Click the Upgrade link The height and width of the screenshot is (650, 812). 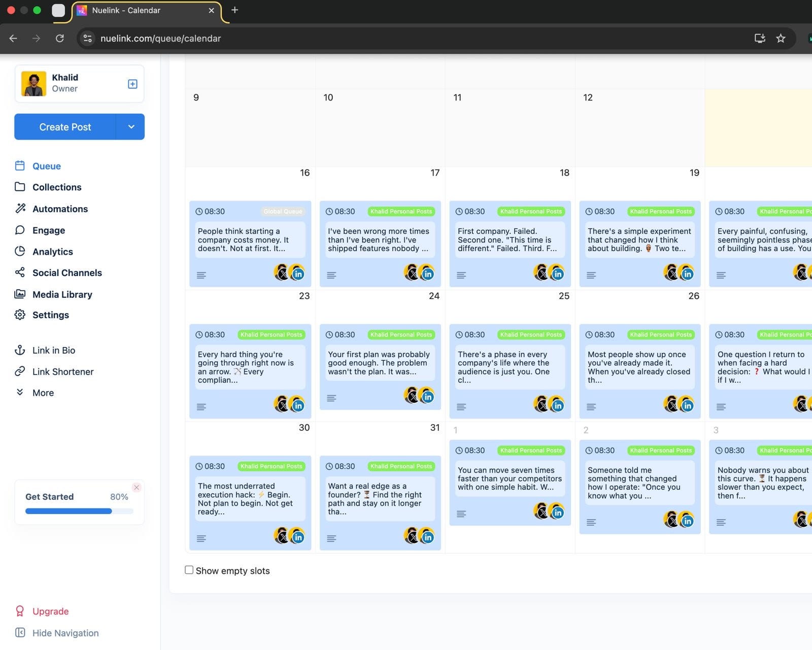pyautogui.click(x=50, y=611)
